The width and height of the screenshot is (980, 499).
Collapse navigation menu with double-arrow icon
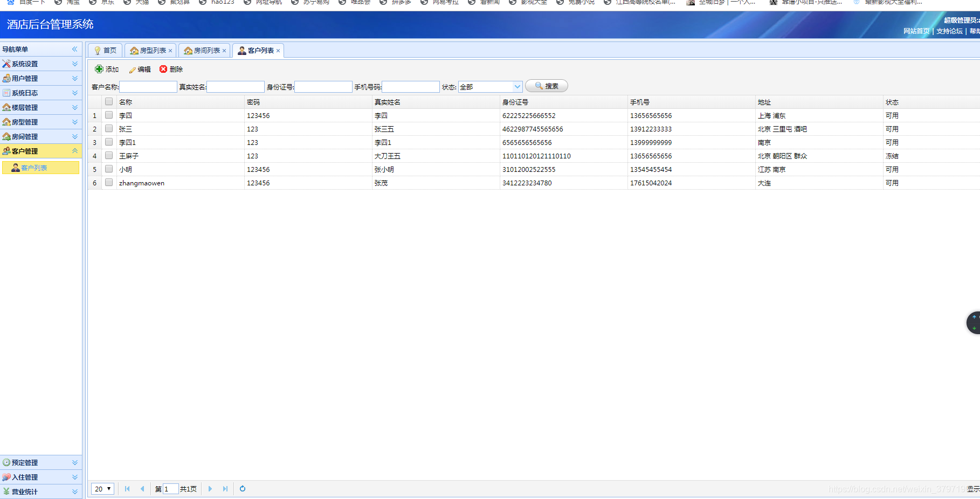(x=75, y=49)
